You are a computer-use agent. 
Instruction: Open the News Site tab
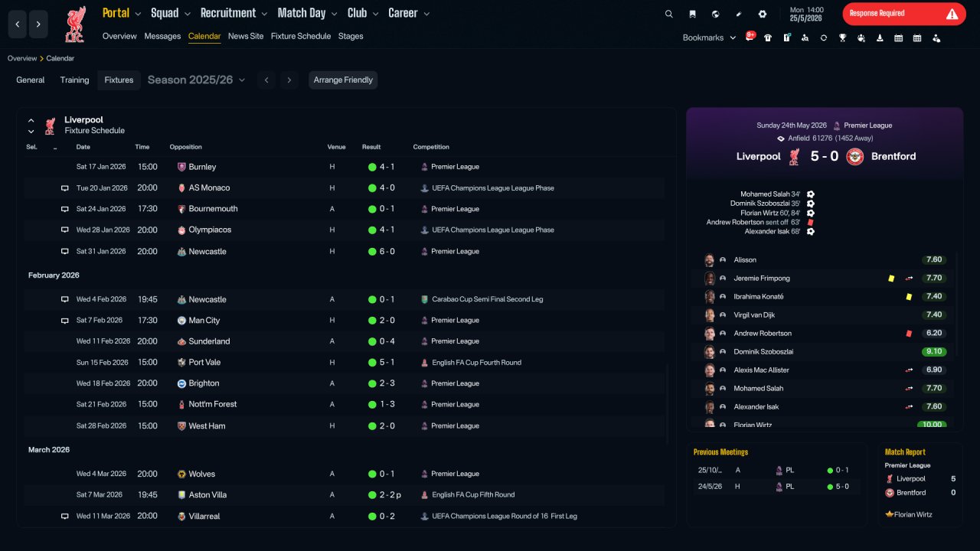coord(246,36)
